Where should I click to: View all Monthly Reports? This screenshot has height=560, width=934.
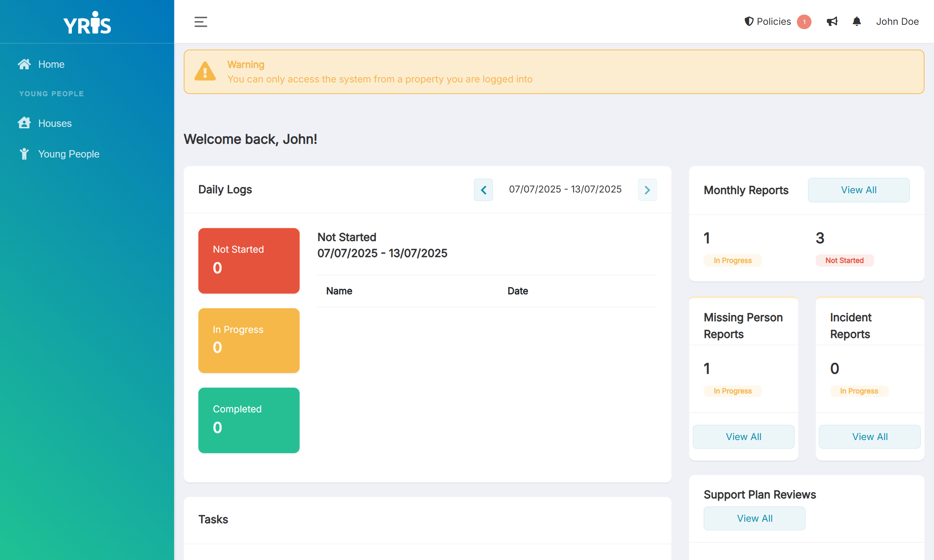click(x=858, y=190)
